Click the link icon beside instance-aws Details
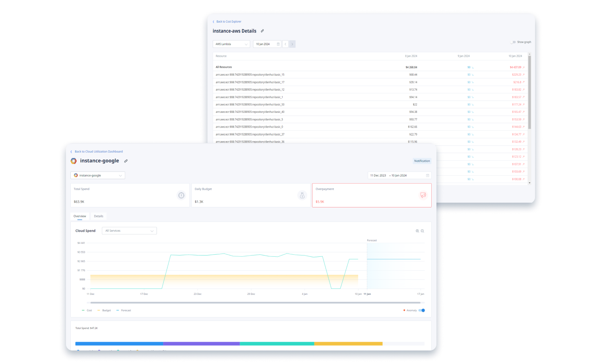601x364 pixels. pyautogui.click(x=262, y=31)
